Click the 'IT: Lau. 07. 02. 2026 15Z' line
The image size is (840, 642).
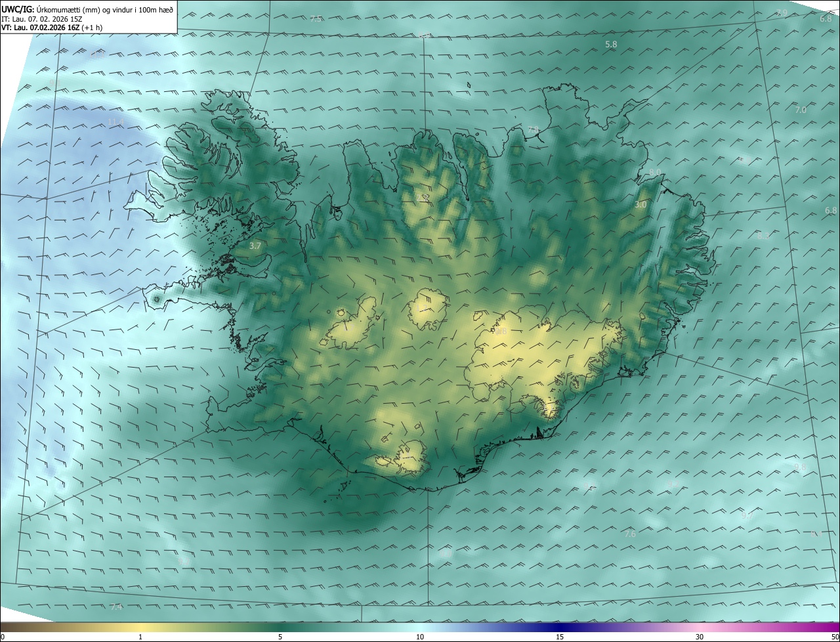pyautogui.click(x=42, y=19)
